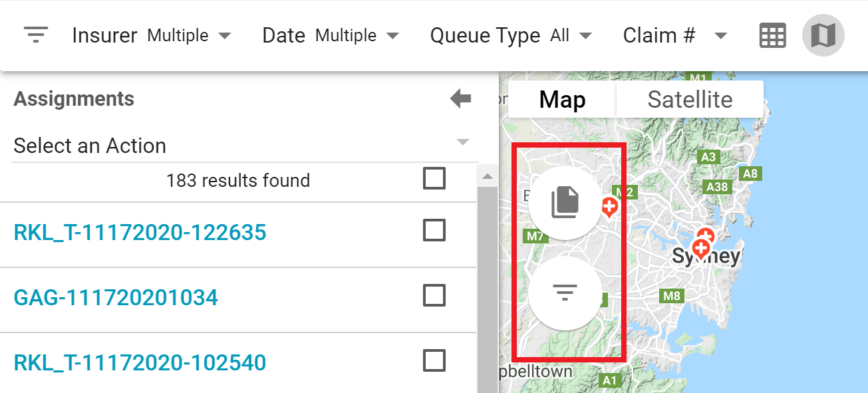Select the Map tab
868x393 pixels.
(562, 98)
